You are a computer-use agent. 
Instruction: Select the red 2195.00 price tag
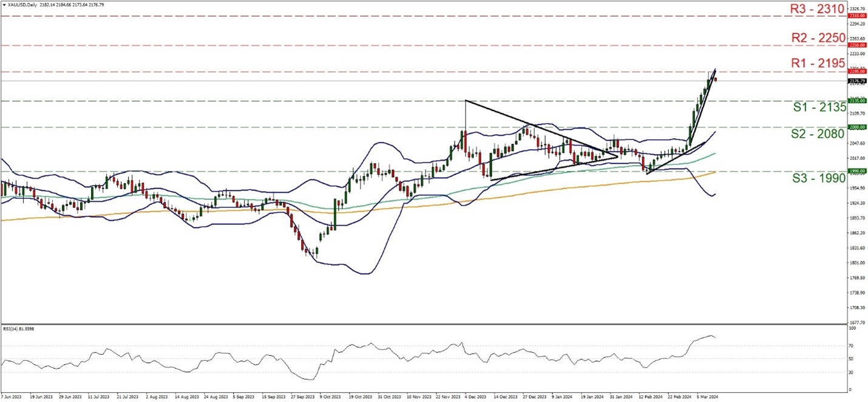(x=857, y=72)
